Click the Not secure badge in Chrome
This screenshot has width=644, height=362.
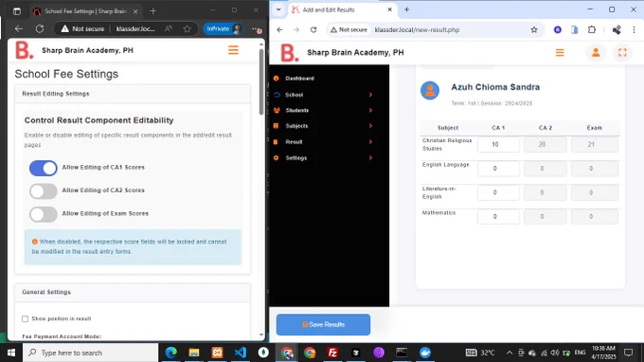349,29
